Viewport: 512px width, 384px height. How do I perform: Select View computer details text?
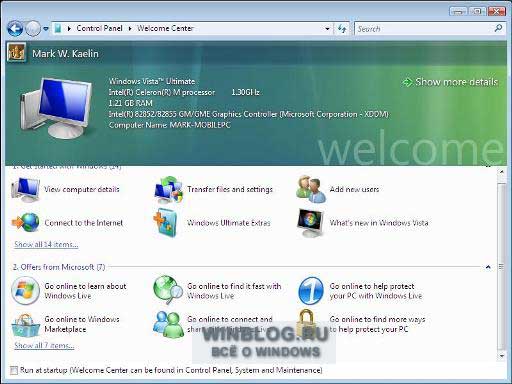[x=82, y=189]
